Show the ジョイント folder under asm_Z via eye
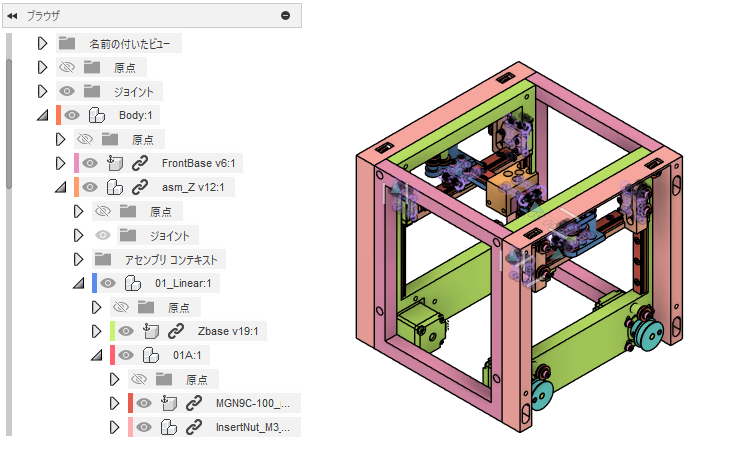The width and height of the screenshot is (753, 457). click(x=103, y=235)
